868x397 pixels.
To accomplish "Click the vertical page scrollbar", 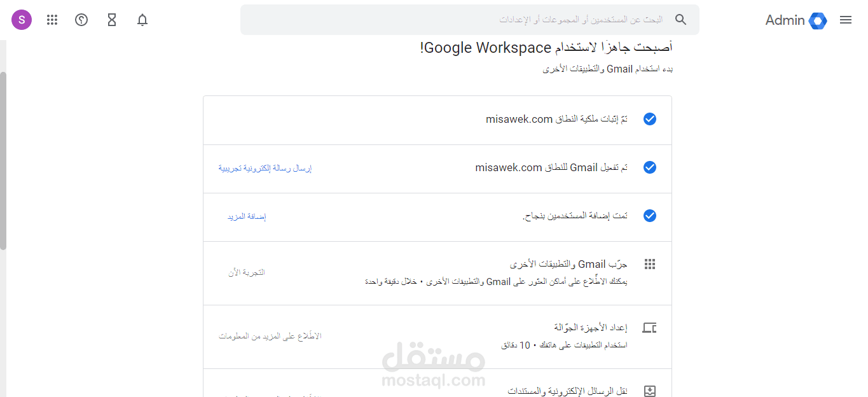I will pos(3,160).
